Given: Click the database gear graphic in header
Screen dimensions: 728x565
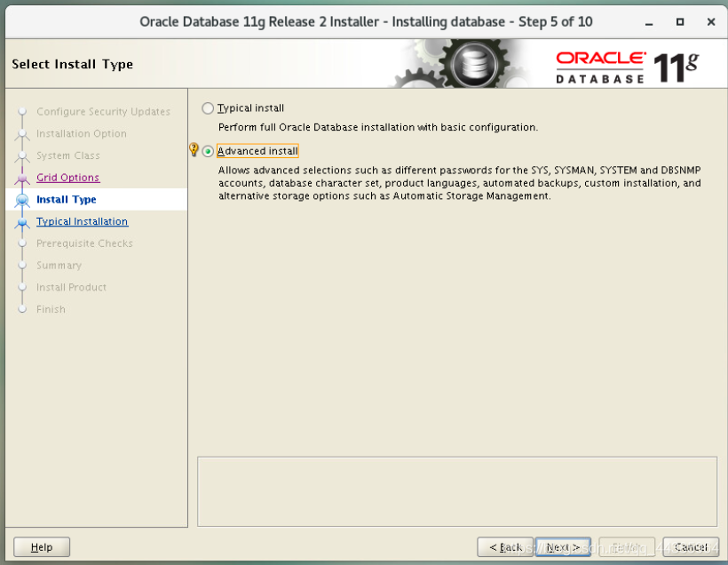Looking at the screenshot, I should (x=464, y=64).
